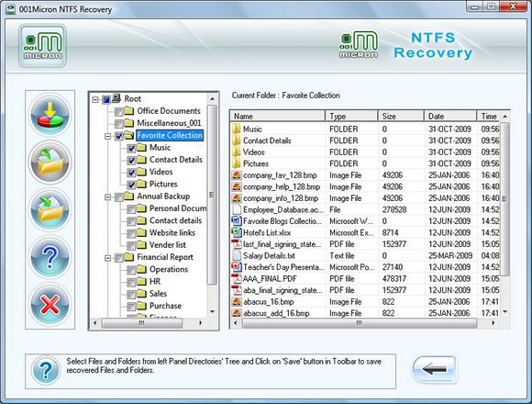
Task: Sort file list by Date column header
Action: pyautogui.click(x=450, y=116)
